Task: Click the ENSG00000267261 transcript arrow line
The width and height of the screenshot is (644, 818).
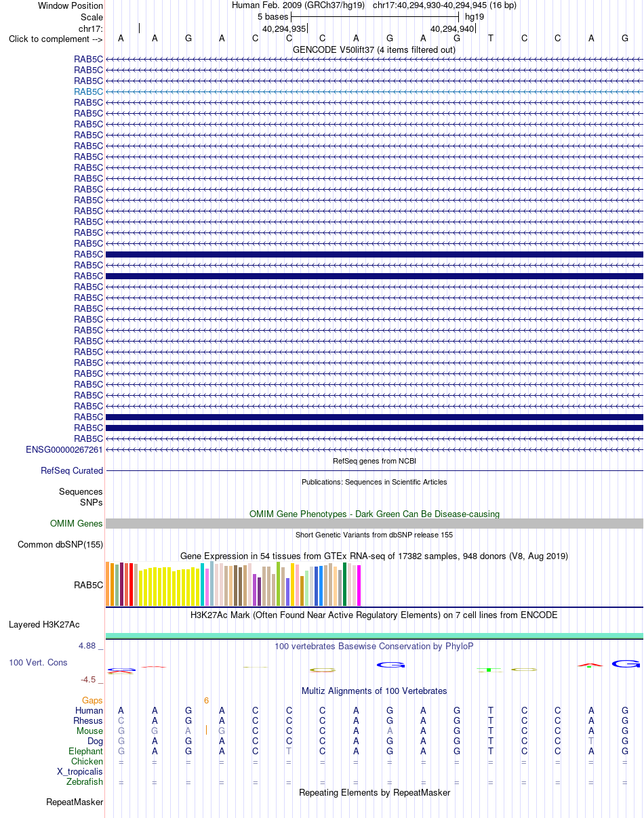Action: tap(374, 449)
